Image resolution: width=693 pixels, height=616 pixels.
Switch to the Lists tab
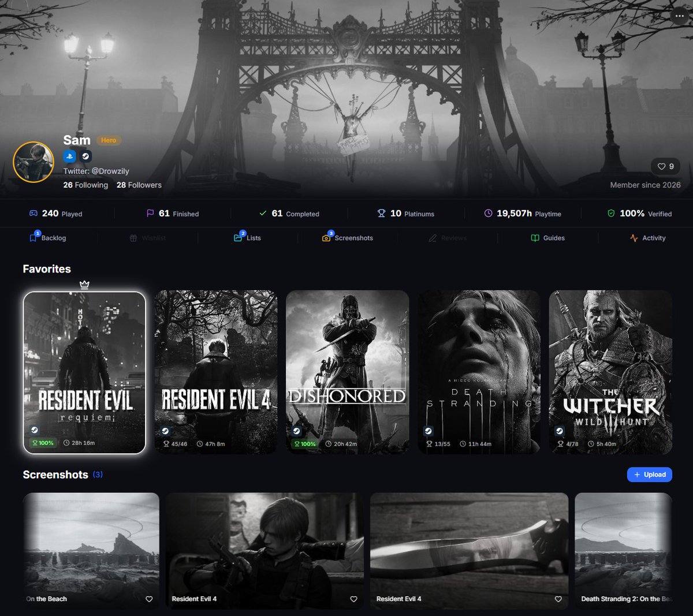point(247,238)
